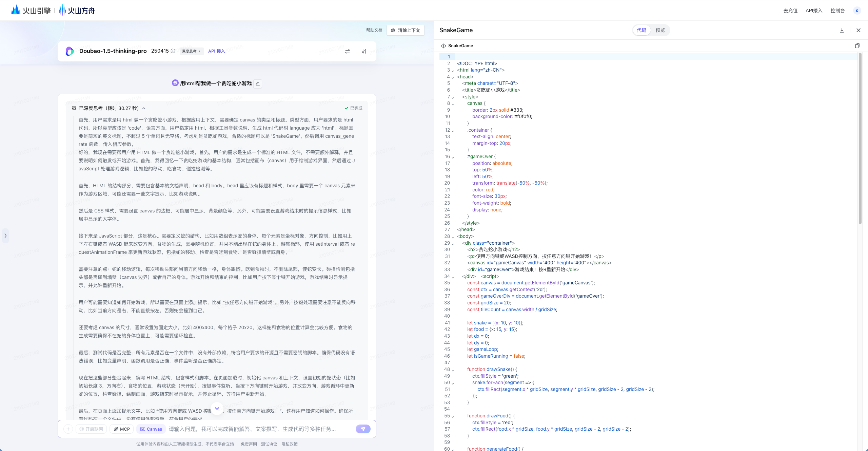The width and height of the screenshot is (868, 451).
Task: Collapse the deep thinking section
Action: pyautogui.click(x=144, y=108)
